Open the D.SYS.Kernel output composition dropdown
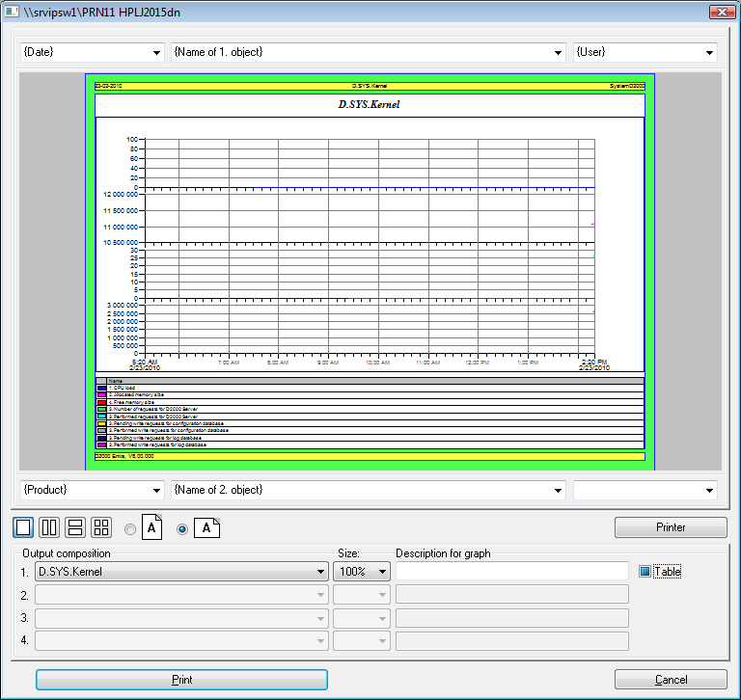741x700 pixels. tap(180, 571)
